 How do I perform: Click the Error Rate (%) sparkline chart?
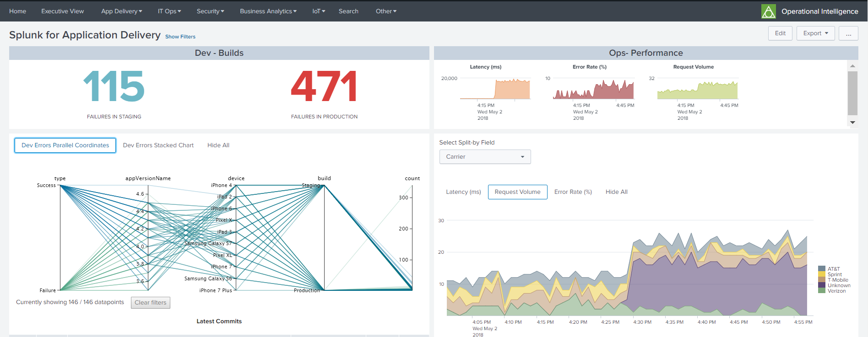[x=594, y=89]
